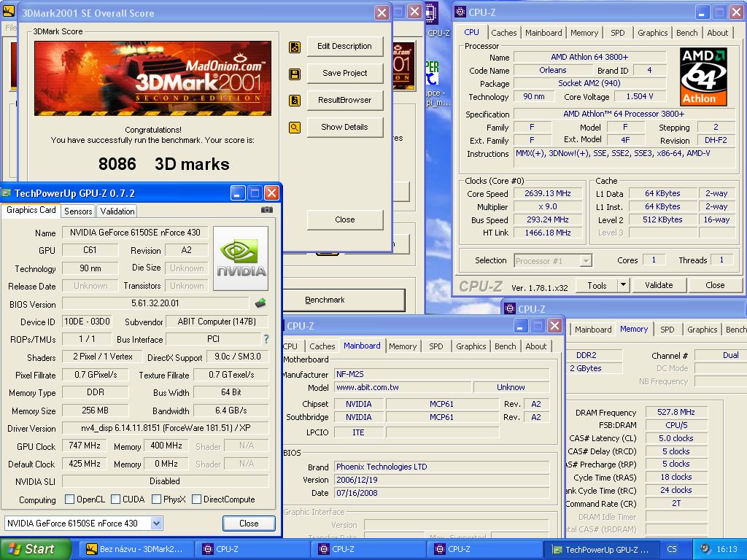Enable the OpenCL checkbox
747x560 pixels.
(x=70, y=499)
